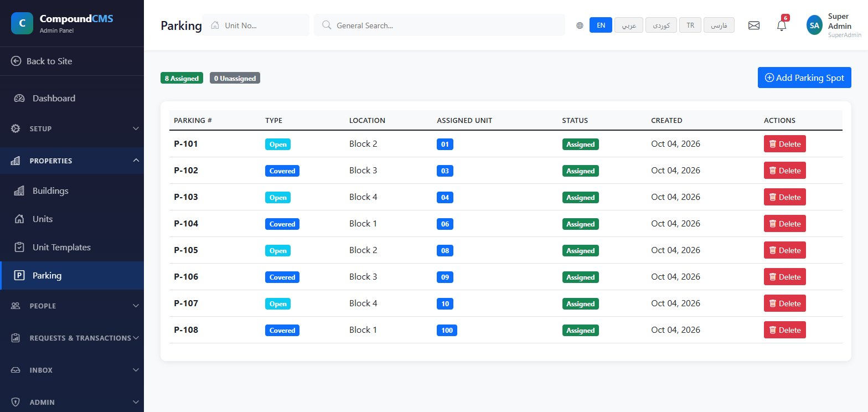Collapse the Properties section chevron
This screenshot has height=412, width=868.
click(x=136, y=161)
